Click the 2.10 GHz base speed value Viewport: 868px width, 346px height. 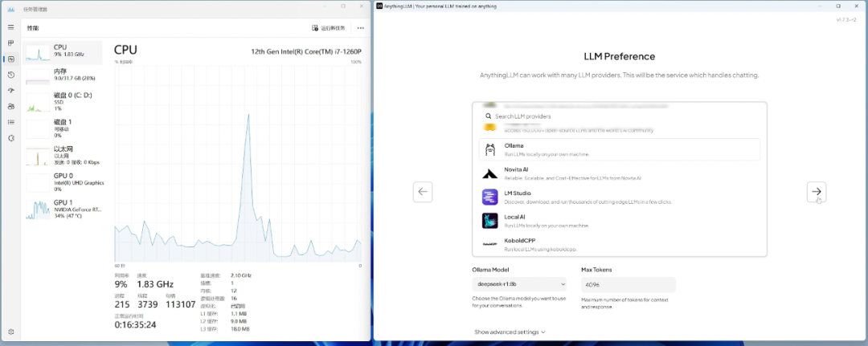pos(241,275)
